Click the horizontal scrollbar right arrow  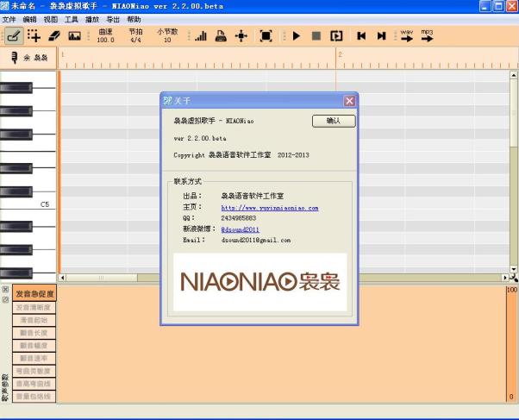point(505,278)
